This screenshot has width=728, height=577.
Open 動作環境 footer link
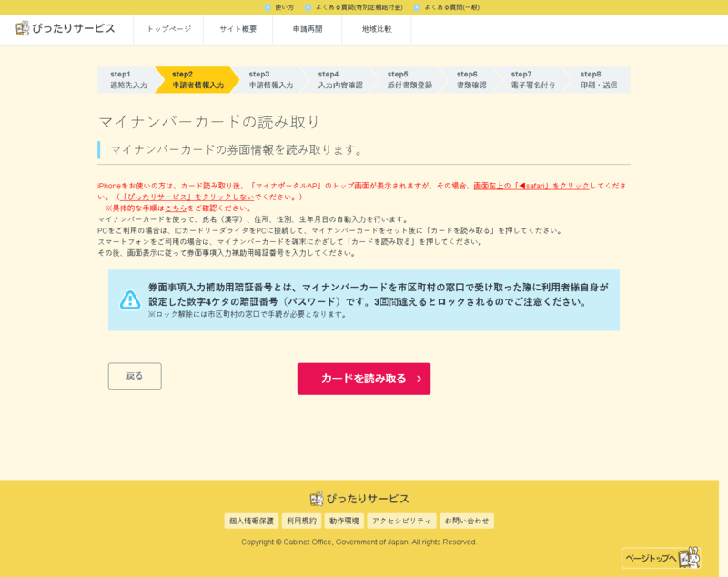(x=344, y=521)
